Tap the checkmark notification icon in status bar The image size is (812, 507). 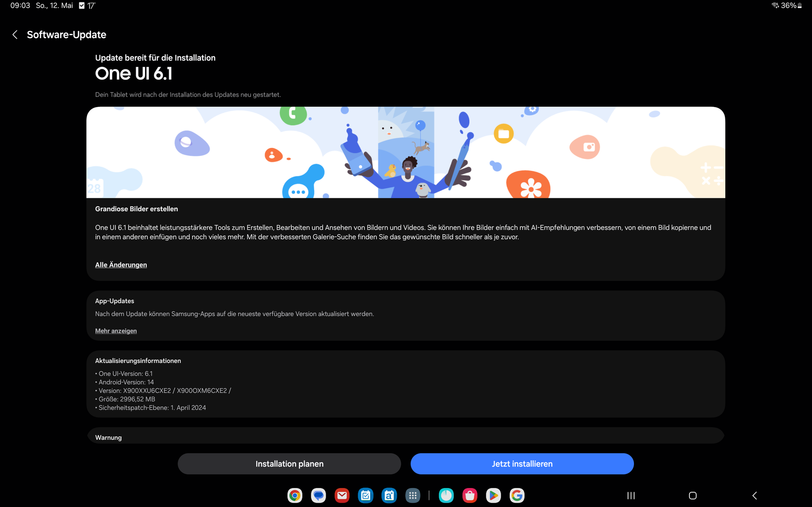click(x=82, y=5)
